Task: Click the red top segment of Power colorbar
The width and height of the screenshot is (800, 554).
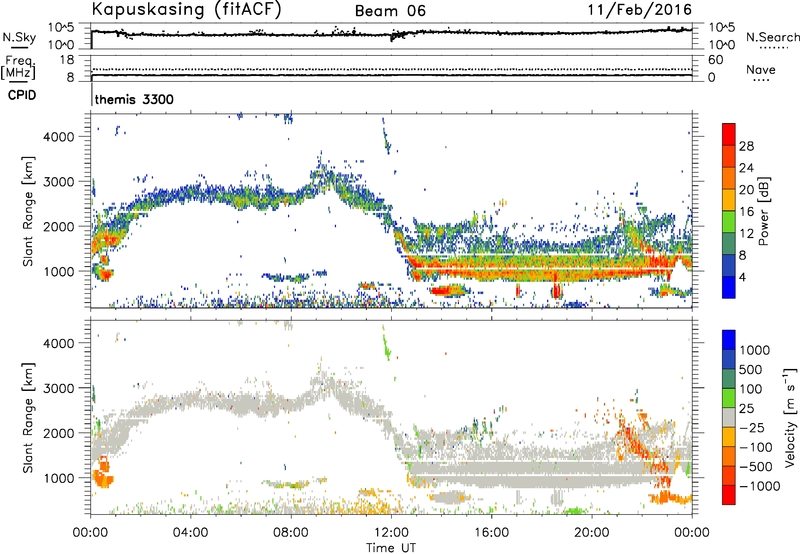Action: (729, 134)
